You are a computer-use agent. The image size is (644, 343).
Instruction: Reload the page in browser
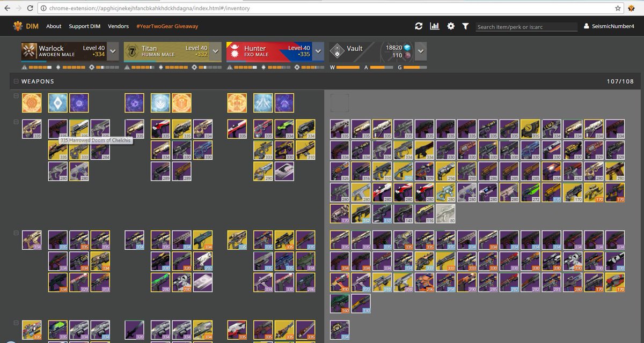(31, 8)
